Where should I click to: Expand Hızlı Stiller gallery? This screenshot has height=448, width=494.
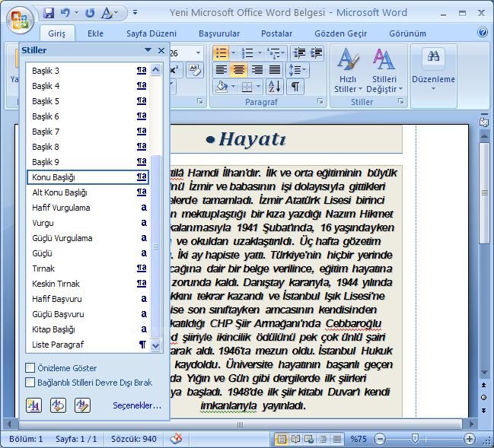coord(348,71)
